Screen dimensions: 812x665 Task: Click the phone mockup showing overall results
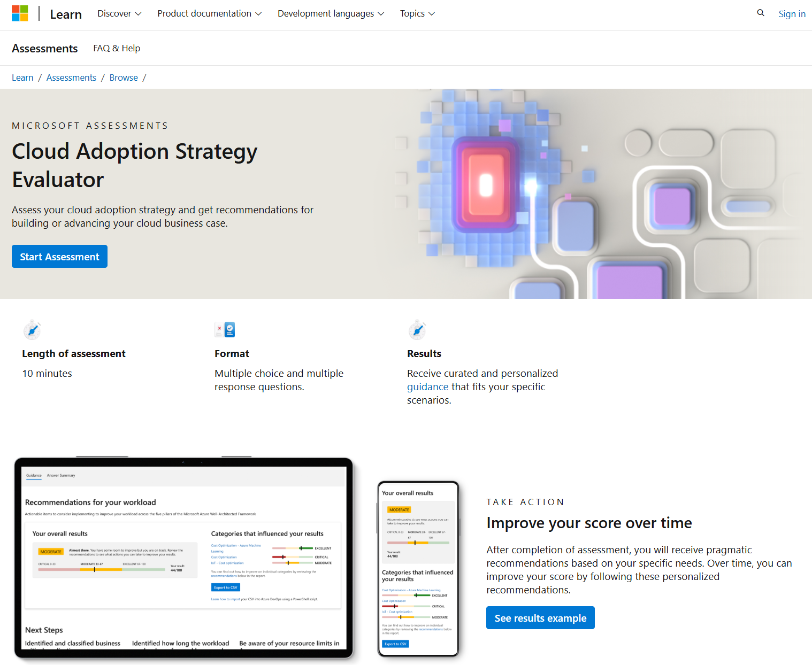pos(418,568)
